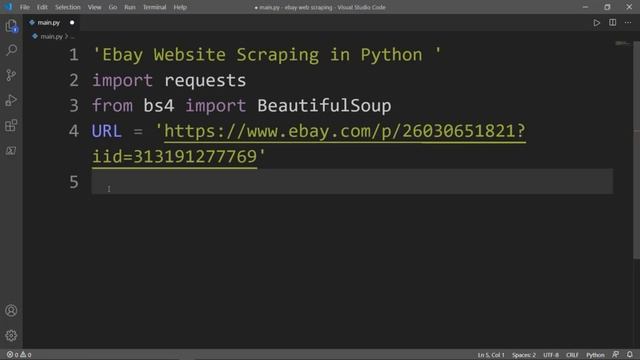Open the Edit menu
This screenshot has width=640, height=360.
point(42,7)
